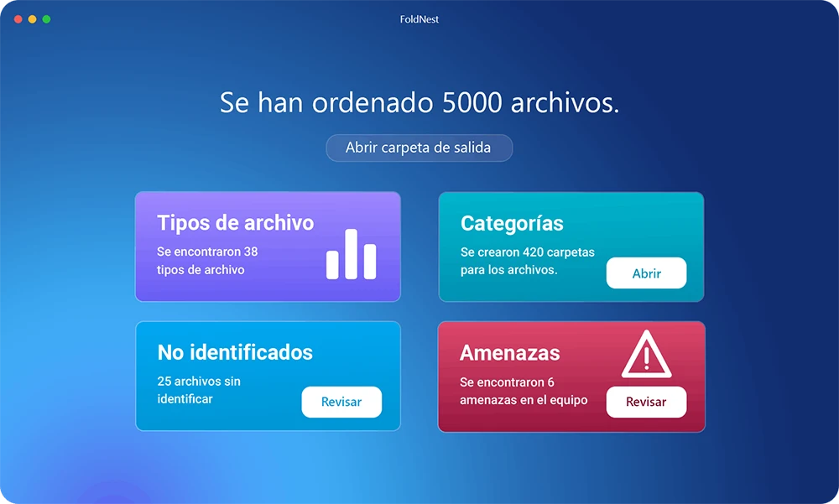Select the Amenazas heading
Screen dimensions: 839x504
click(510, 353)
